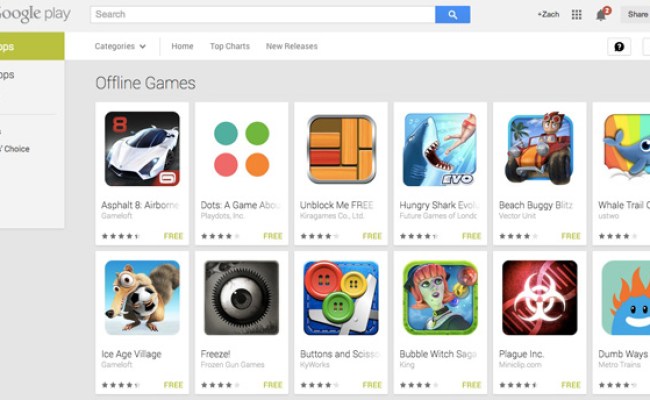The image size is (650, 400).
Task: Expand the Categories dropdown
Action: click(x=120, y=46)
